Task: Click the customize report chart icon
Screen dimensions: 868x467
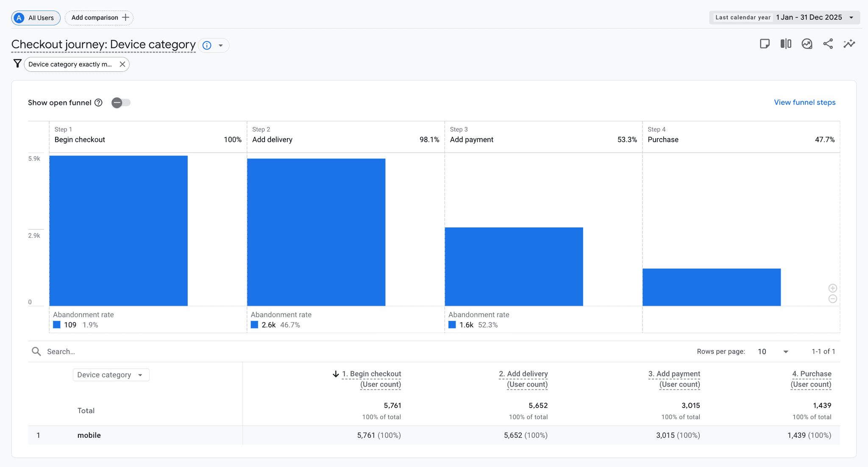Action: [x=807, y=44]
